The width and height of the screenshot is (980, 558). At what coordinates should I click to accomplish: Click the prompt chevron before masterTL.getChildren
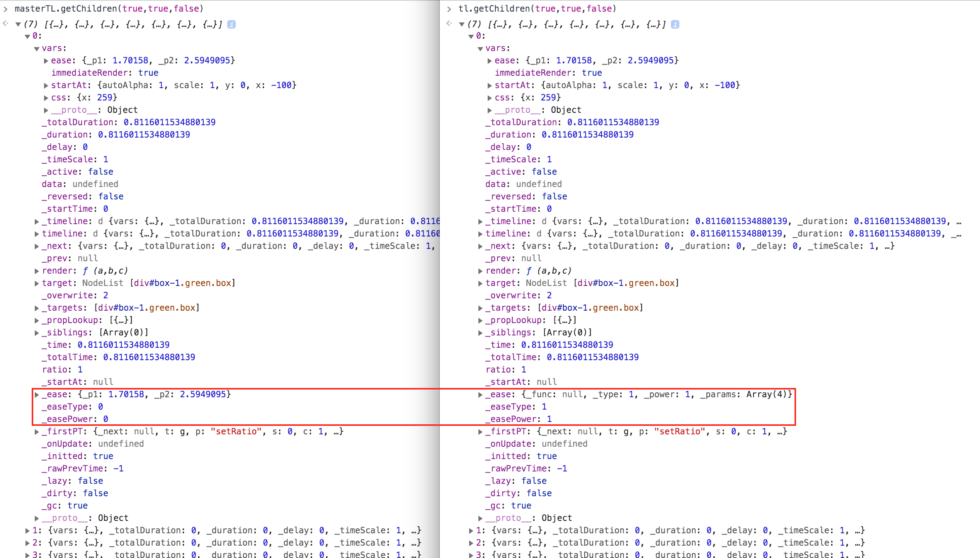[x=5, y=9]
